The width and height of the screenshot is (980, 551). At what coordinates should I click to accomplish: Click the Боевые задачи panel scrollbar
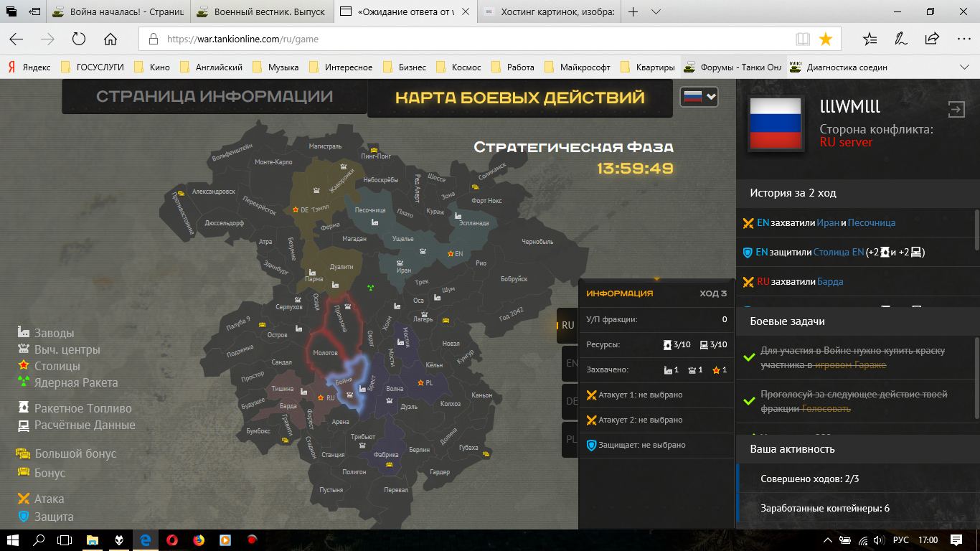coord(976,378)
